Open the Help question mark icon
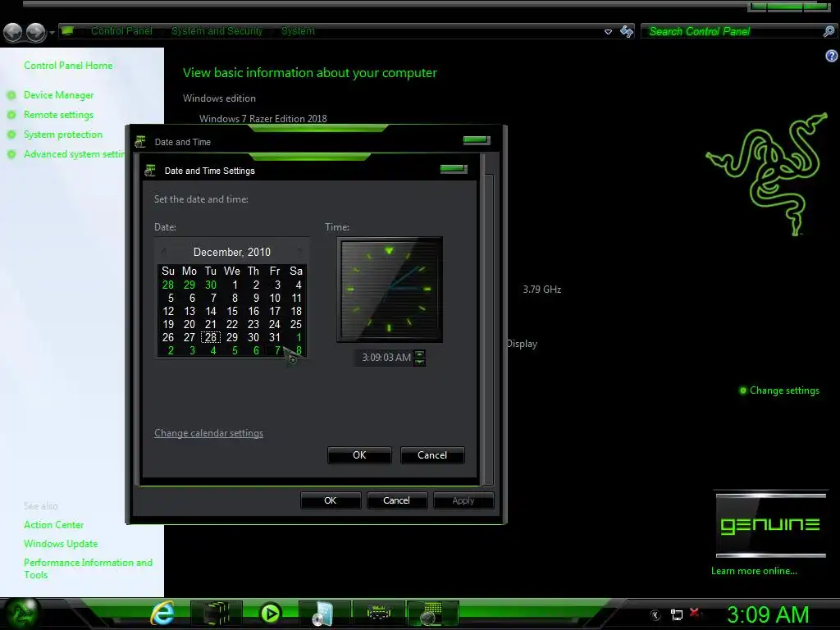The width and height of the screenshot is (840, 630). [832, 56]
